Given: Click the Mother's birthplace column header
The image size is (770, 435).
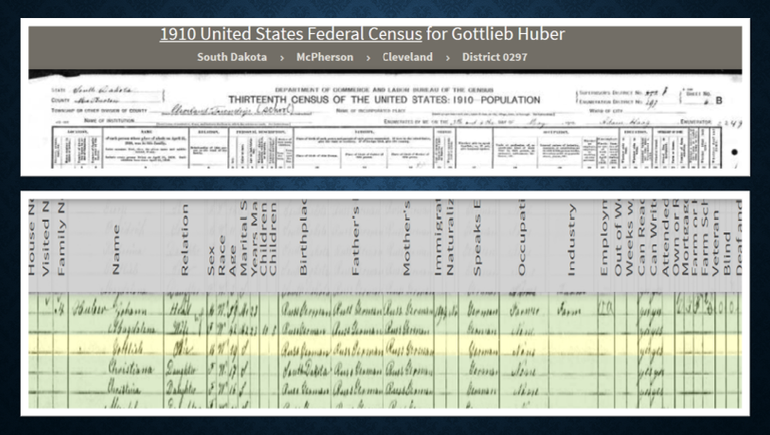Looking at the screenshot, I should (x=406, y=237).
